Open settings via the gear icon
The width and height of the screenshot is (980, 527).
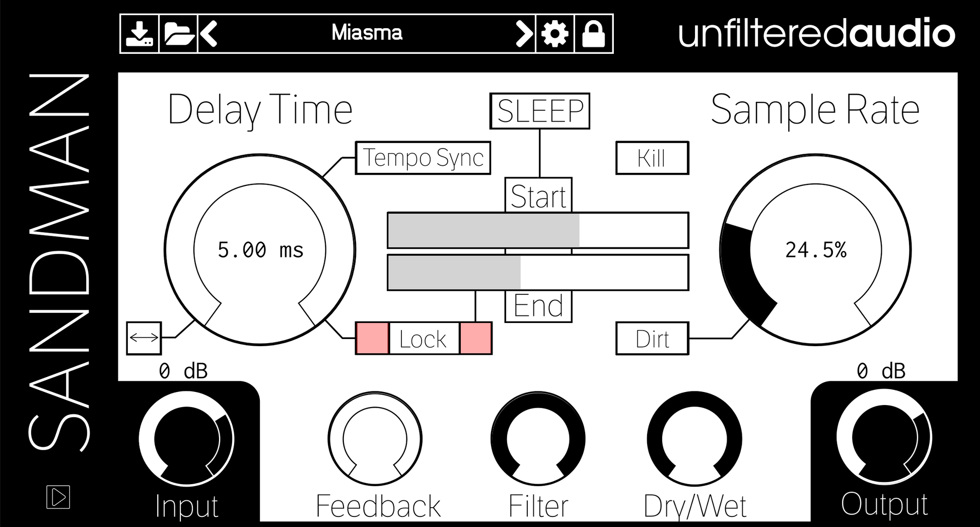click(555, 34)
